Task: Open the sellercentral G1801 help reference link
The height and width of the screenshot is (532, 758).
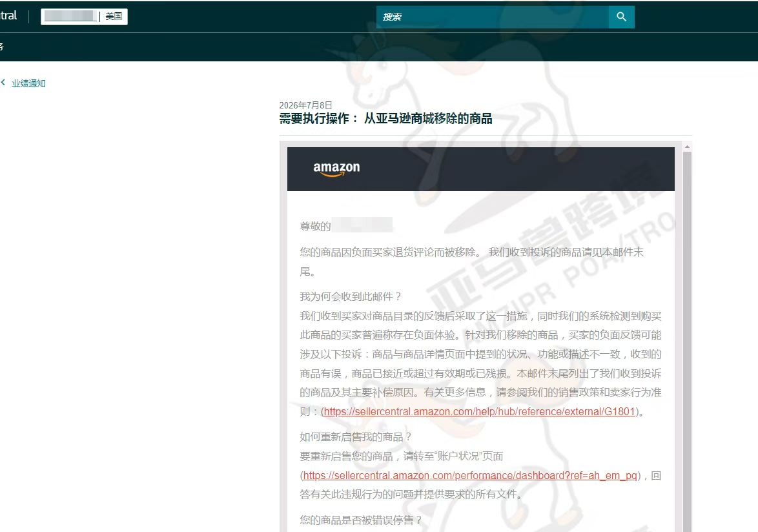Action: coord(479,412)
